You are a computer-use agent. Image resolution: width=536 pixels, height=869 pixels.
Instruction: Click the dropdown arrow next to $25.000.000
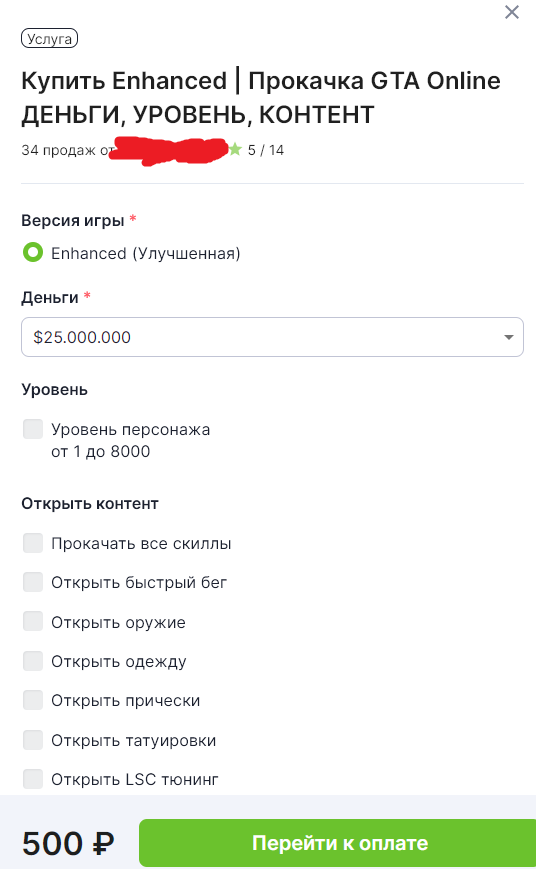[x=508, y=337]
